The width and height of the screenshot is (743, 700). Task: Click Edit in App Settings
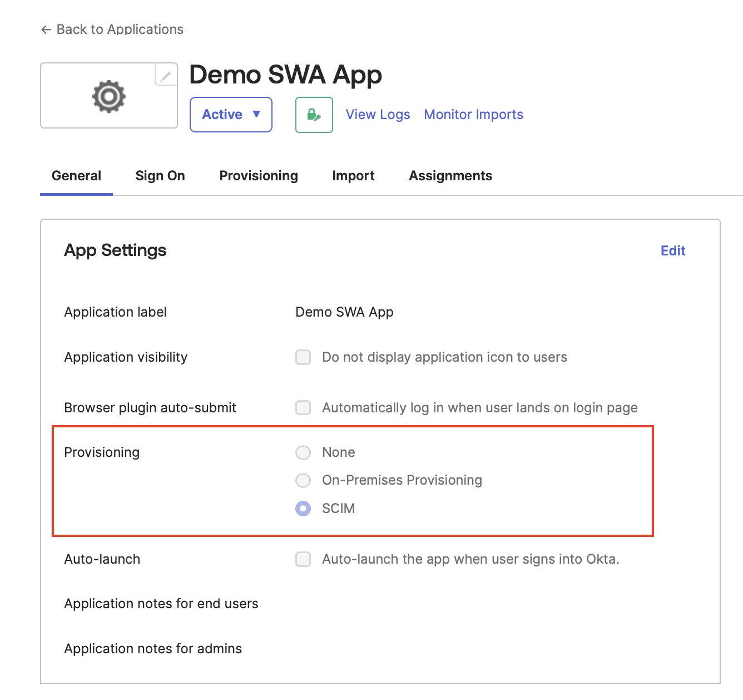(673, 251)
